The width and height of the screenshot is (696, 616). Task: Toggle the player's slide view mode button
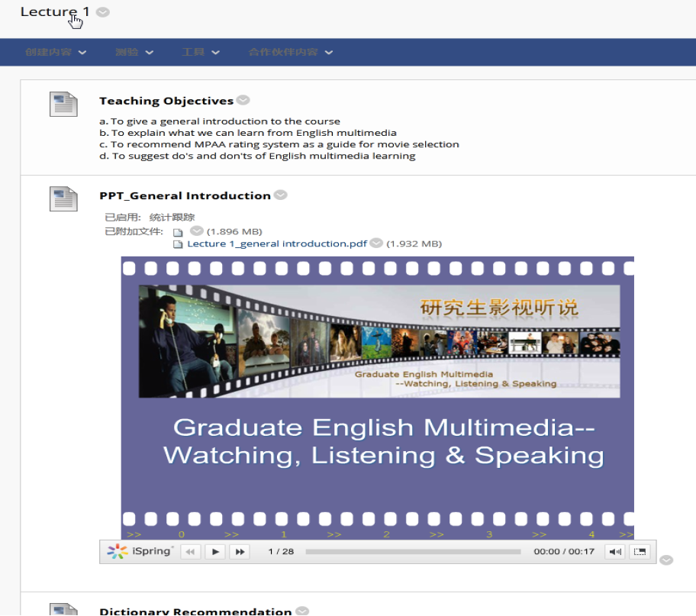coord(640,551)
